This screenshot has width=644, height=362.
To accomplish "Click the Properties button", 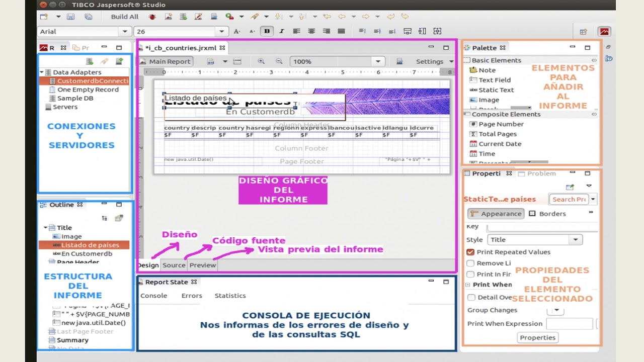I will point(537,337).
